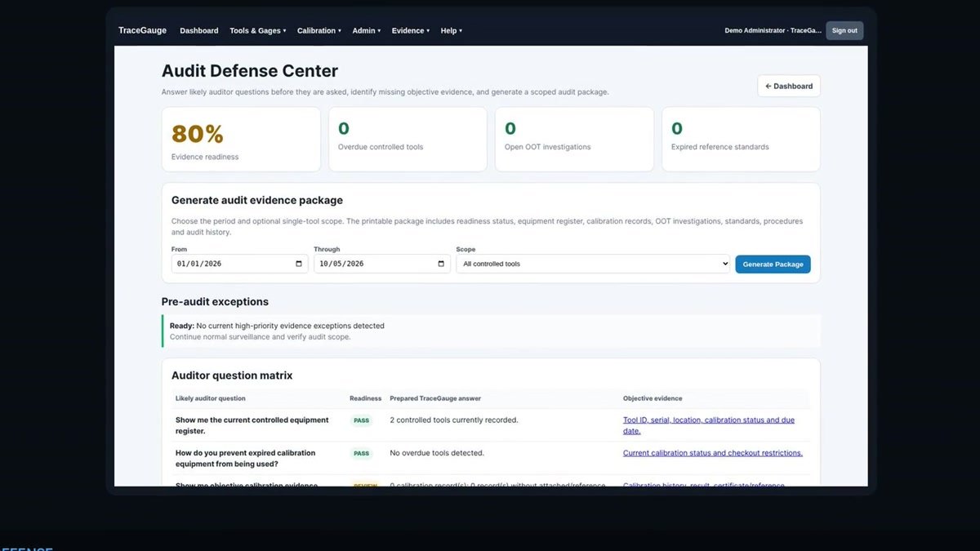Open the Through date calendar picker icon
The height and width of the screenshot is (551, 980).
pos(441,264)
